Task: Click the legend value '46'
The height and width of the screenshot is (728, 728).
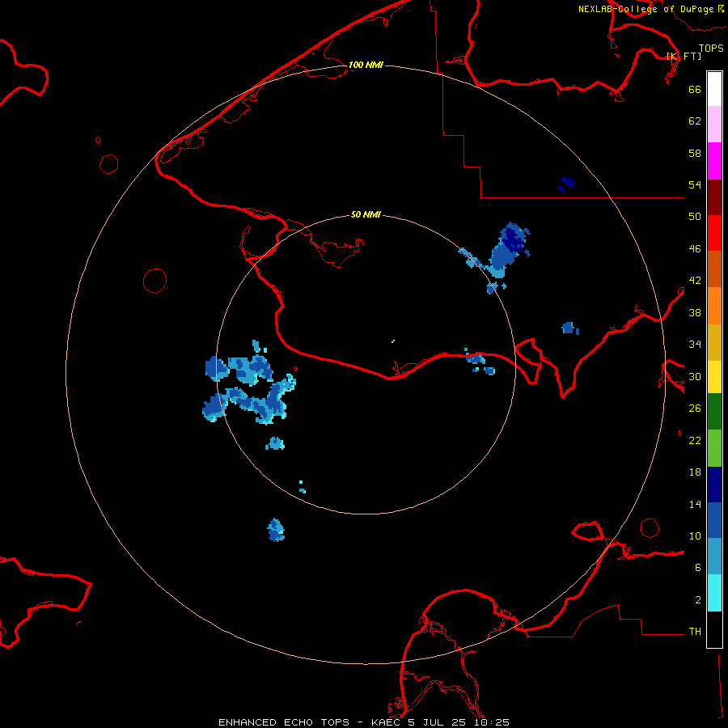Action: tap(695, 249)
